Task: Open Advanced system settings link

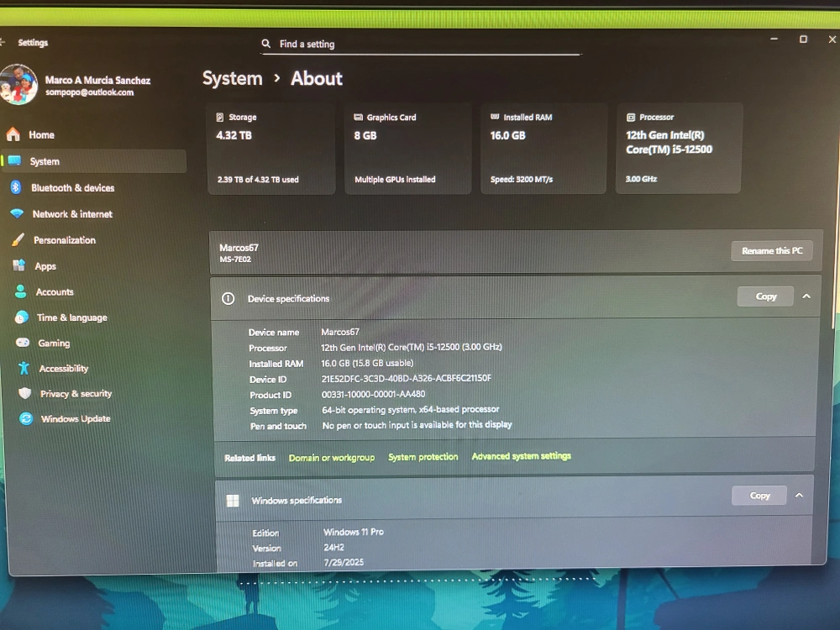Action: coord(522,456)
